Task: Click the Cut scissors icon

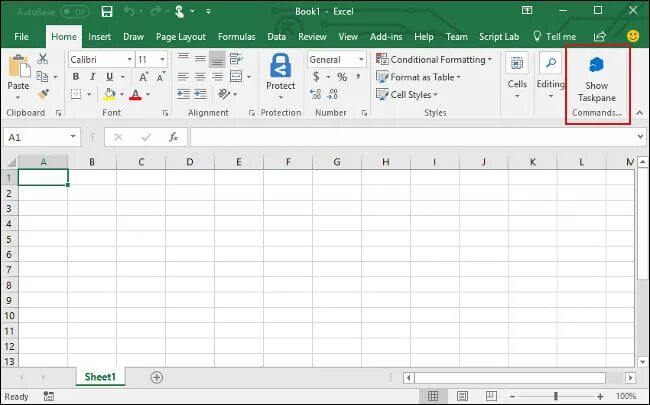Action: coord(42,59)
